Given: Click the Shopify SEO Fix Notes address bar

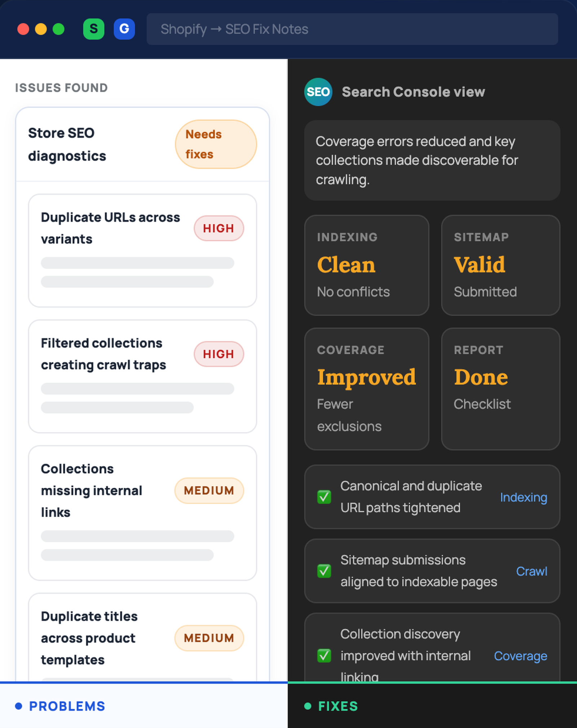Looking at the screenshot, I should (x=352, y=29).
